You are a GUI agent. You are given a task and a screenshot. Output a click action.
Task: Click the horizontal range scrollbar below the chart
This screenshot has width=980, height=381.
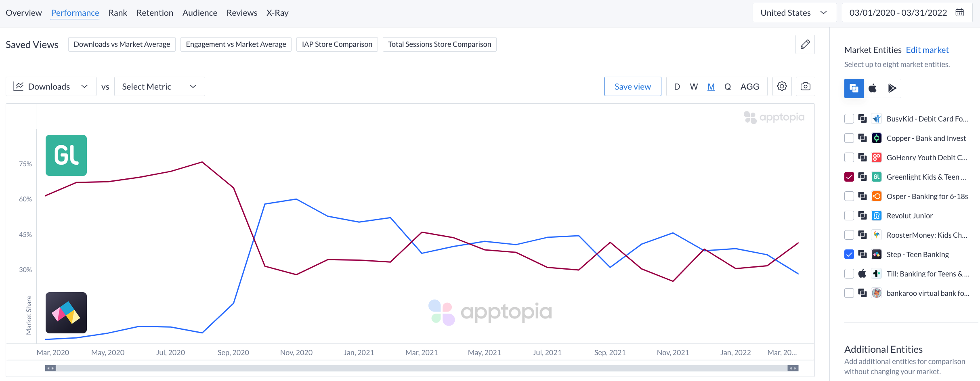pos(422,368)
